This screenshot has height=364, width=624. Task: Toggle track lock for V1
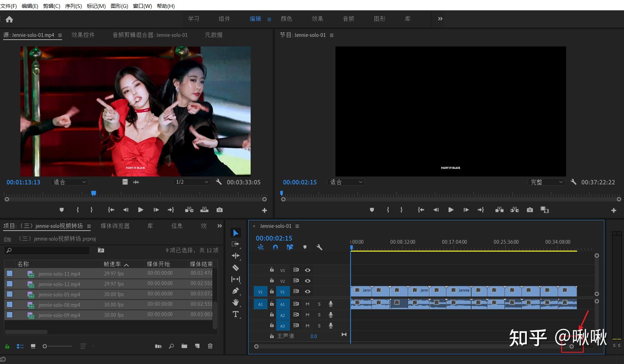pyautogui.click(x=272, y=292)
